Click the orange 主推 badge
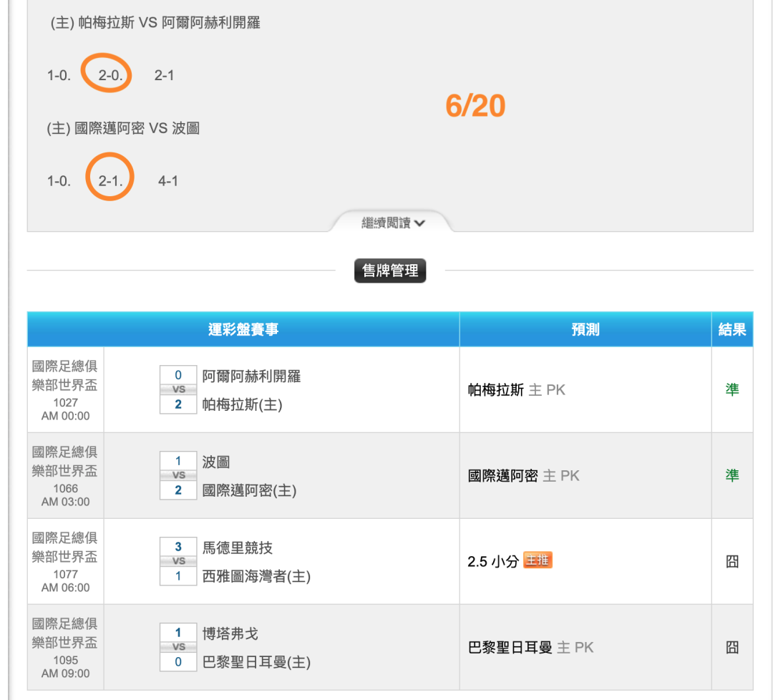Image resolution: width=773 pixels, height=700 pixels. click(x=538, y=560)
